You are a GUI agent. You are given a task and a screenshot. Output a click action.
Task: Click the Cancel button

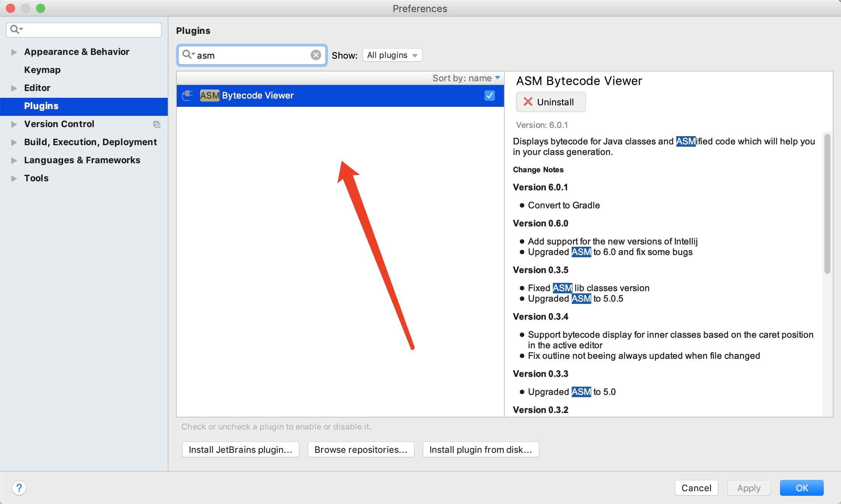coord(696,488)
